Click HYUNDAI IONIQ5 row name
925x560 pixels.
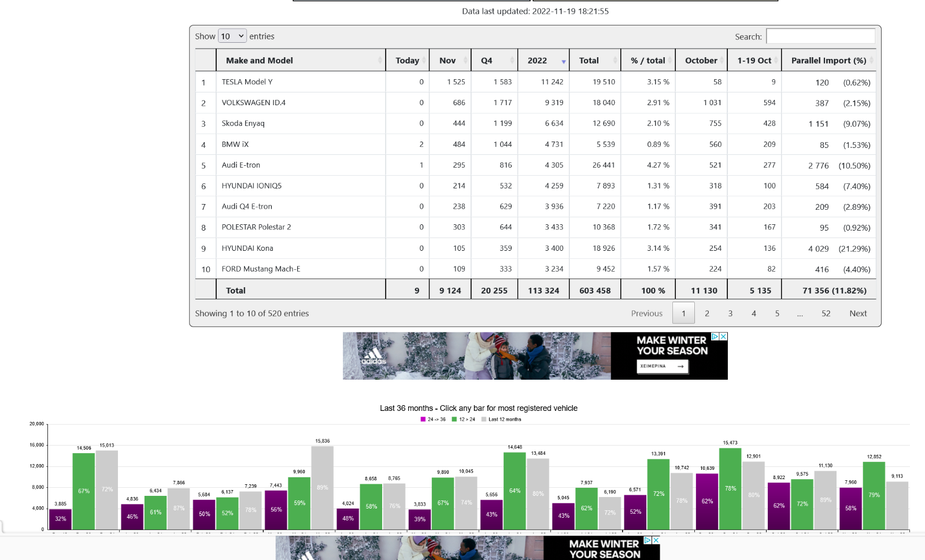(251, 186)
